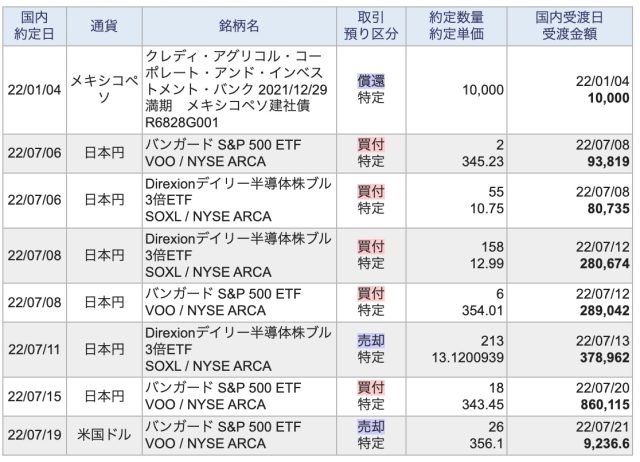640x462 pixels.
Task: Click the 償還 label in the first row
Action: pos(371,80)
